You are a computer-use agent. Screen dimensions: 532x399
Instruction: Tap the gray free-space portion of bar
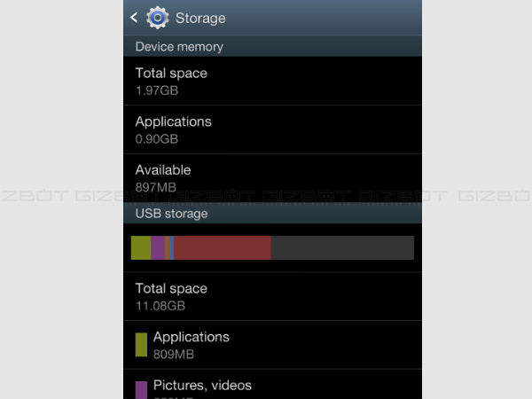342,247
